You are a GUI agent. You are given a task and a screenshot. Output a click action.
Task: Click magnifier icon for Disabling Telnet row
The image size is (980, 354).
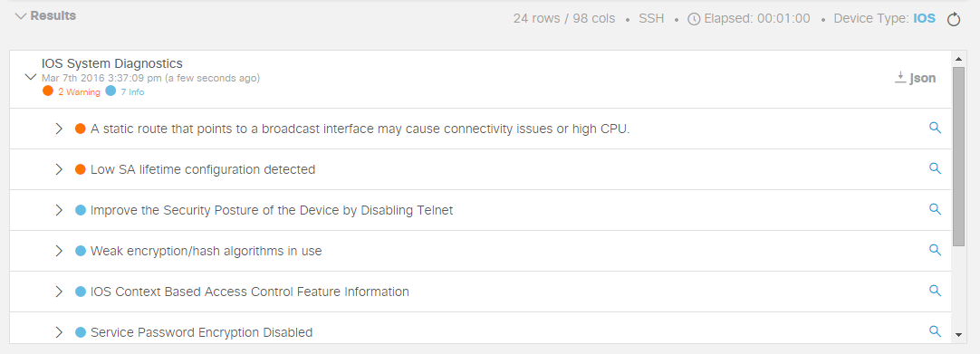click(x=935, y=209)
